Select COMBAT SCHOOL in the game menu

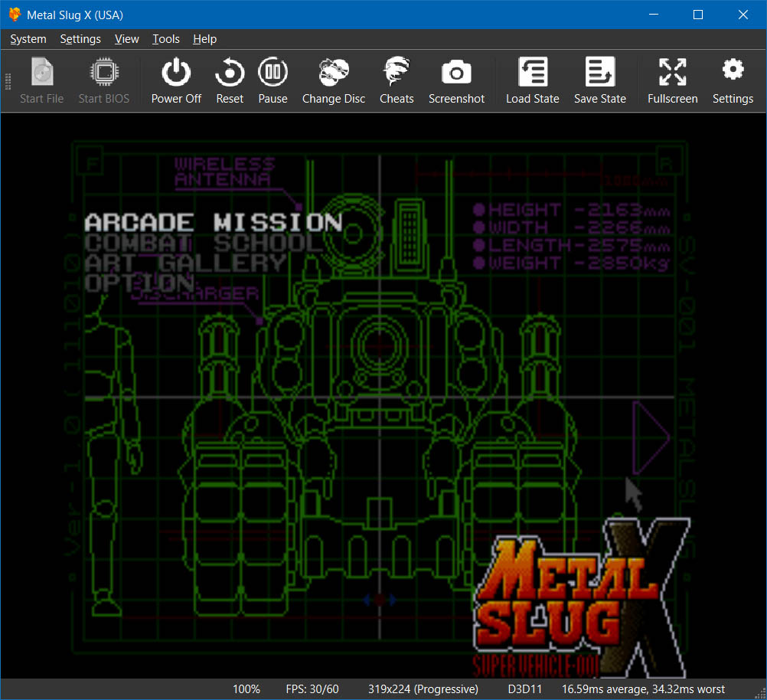tap(204, 242)
